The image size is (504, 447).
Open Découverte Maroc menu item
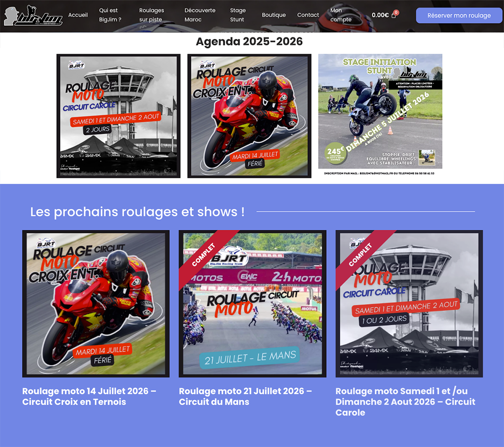pyautogui.click(x=200, y=15)
